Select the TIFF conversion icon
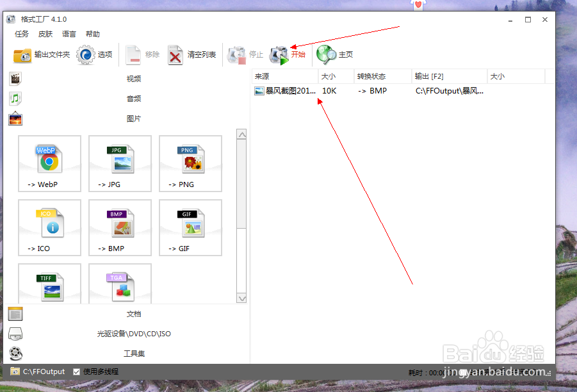The image size is (577, 392). point(50,284)
